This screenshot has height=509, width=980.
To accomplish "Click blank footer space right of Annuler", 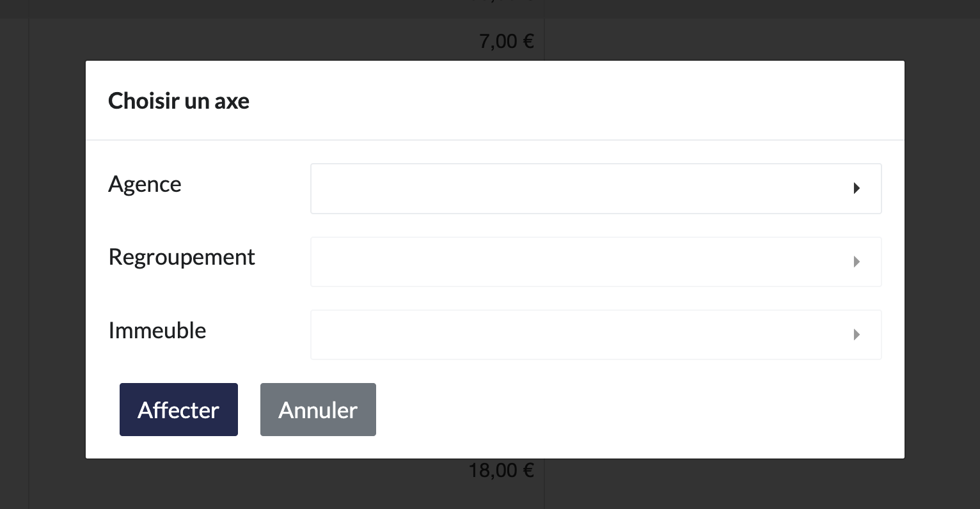I will coord(608,410).
